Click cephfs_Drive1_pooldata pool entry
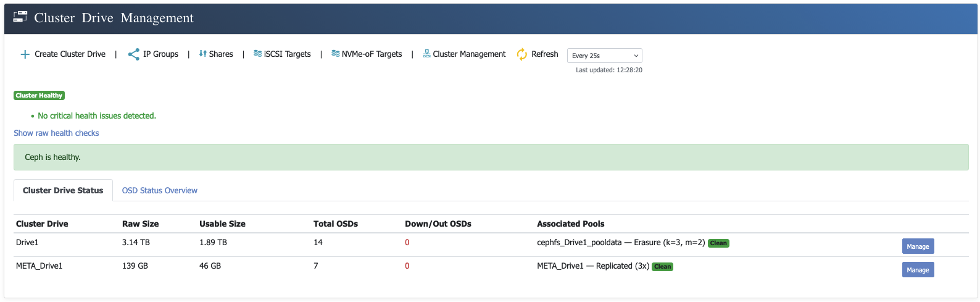 click(621, 242)
